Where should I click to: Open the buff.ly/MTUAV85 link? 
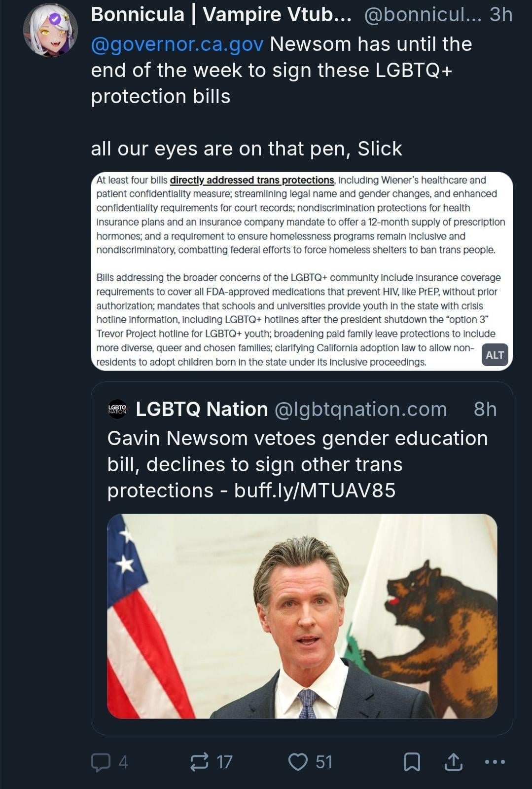click(315, 490)
